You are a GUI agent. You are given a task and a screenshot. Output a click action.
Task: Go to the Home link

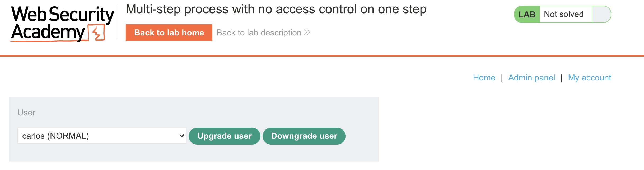[x=484, y=78]
